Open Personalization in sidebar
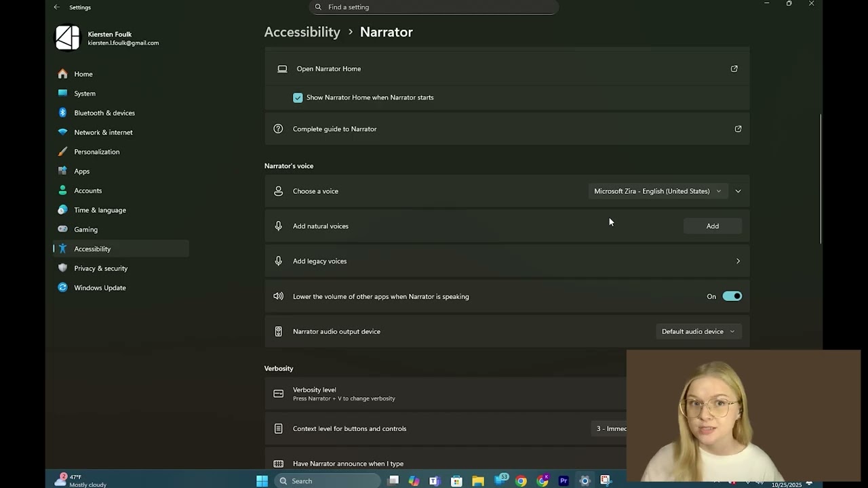 tap(96, 152)
